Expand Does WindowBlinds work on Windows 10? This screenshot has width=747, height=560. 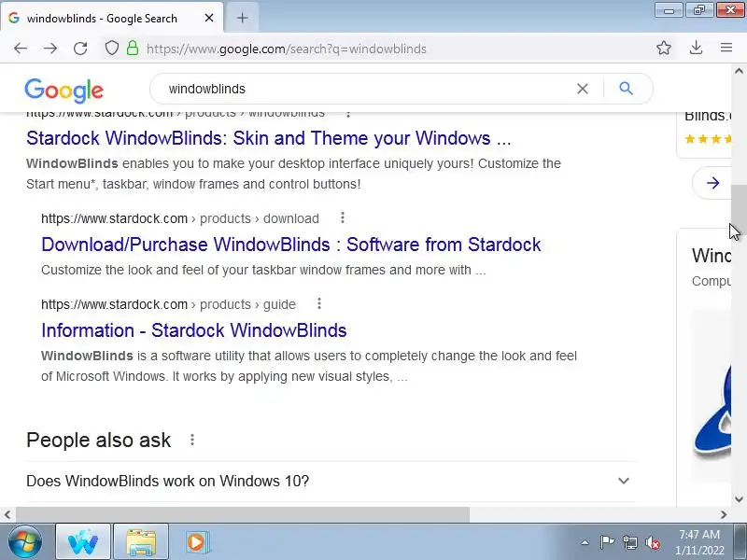coord(331,481)
